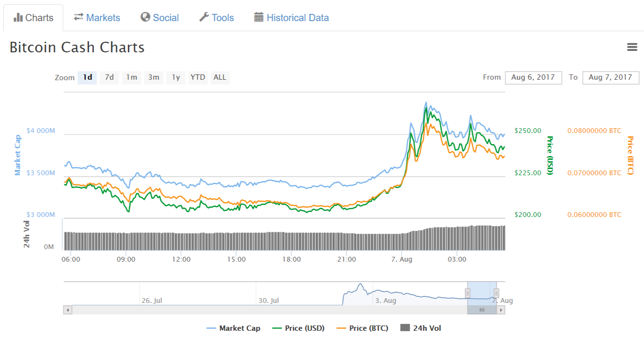Open the Social tab

click(x=160, y=18)
